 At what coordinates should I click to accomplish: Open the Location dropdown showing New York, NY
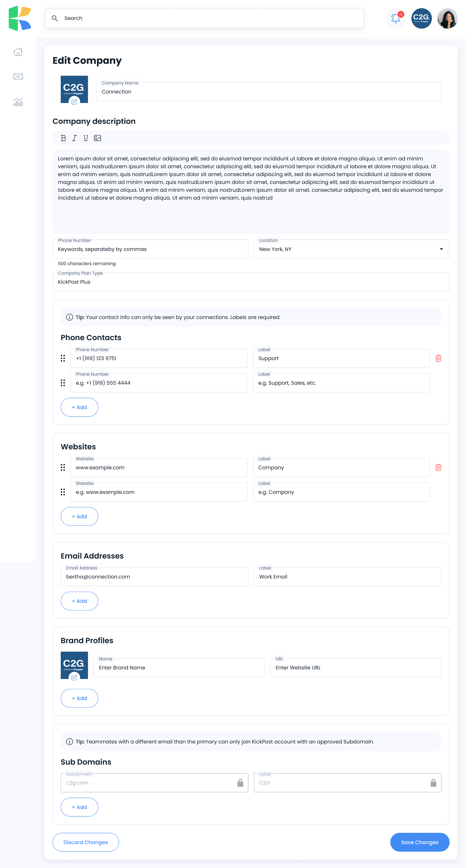point(351,249)
